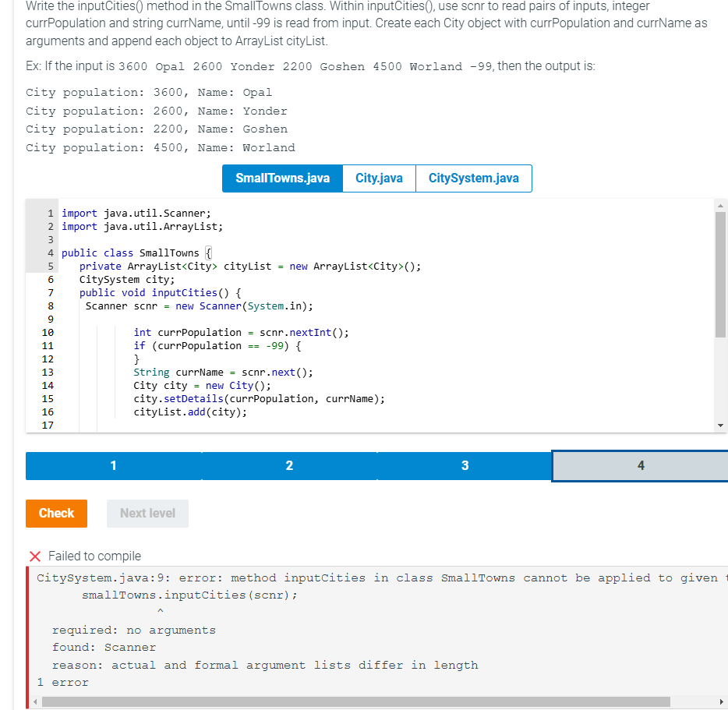
Task: Click the smallTowns.inputCities(scnr) error line
Action: pos(189,595)
